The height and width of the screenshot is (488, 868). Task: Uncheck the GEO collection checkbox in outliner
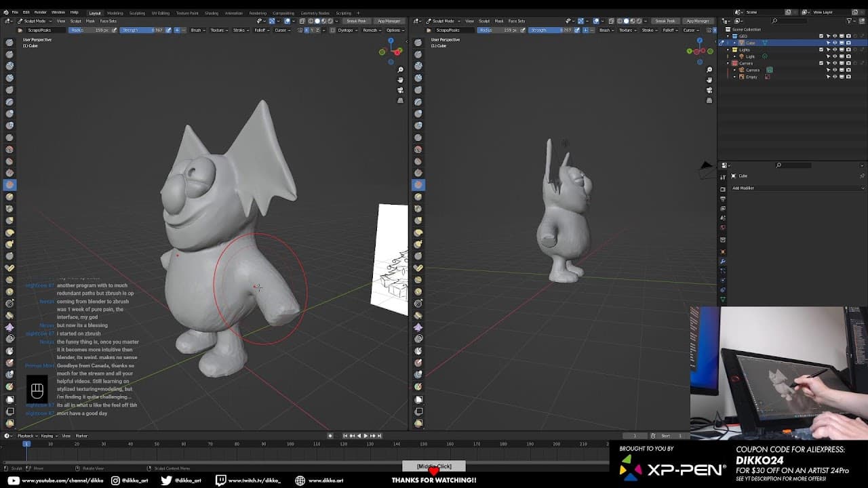click(821, 36)
